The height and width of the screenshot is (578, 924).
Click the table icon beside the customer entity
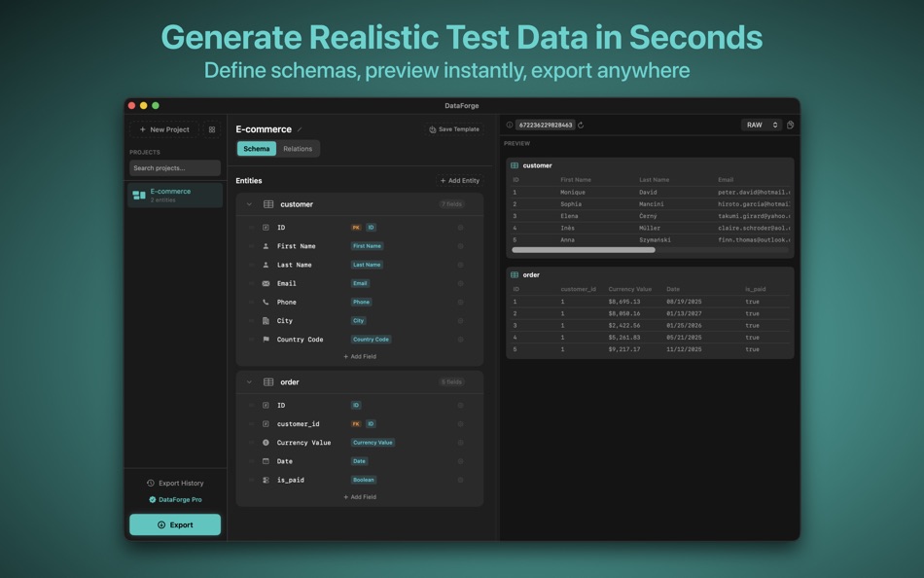tap(267, 204)
